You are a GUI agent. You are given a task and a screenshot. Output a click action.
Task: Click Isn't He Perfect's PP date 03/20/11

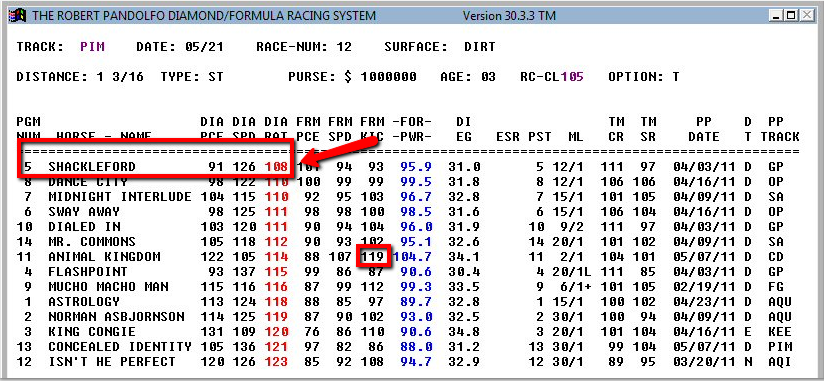pos(704,362)
